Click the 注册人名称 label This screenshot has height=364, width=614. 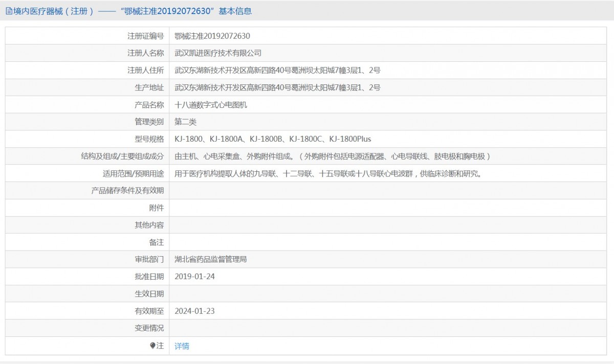click(146, 53)
